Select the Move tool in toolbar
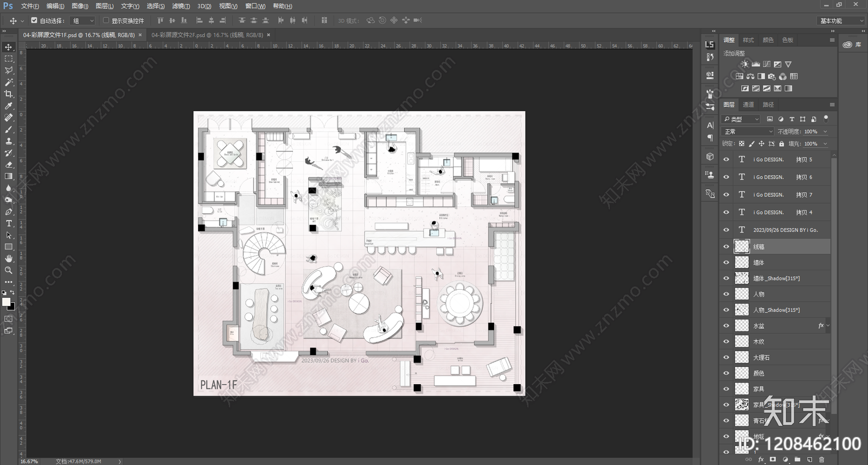This screenshot has width=868, height=465. pyautogui.click(x=9, y=47)
